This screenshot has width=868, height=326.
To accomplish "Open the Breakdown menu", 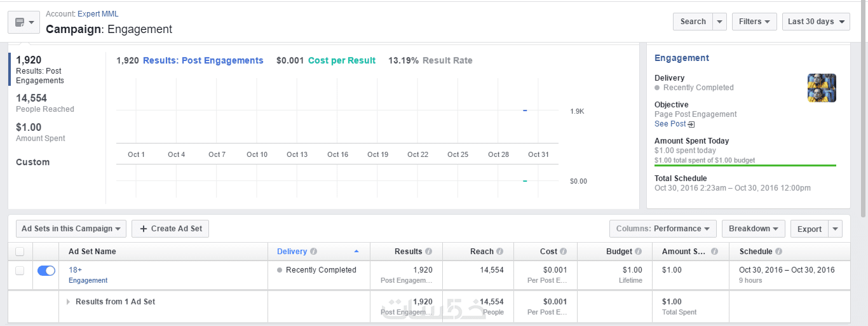I will tap(754, 229).
